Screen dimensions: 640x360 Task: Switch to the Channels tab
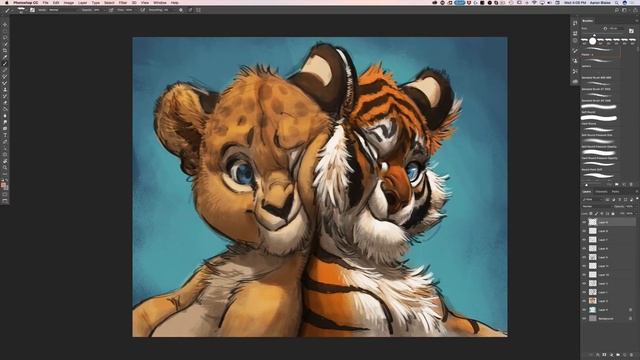[x=601, y=191]
